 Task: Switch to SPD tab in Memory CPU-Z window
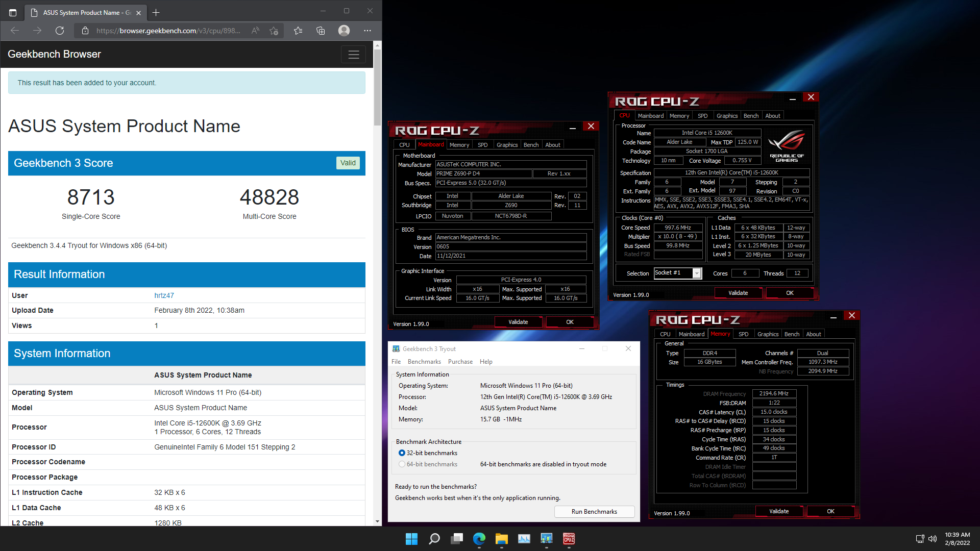pyautogui.click(x=744, y=334)
